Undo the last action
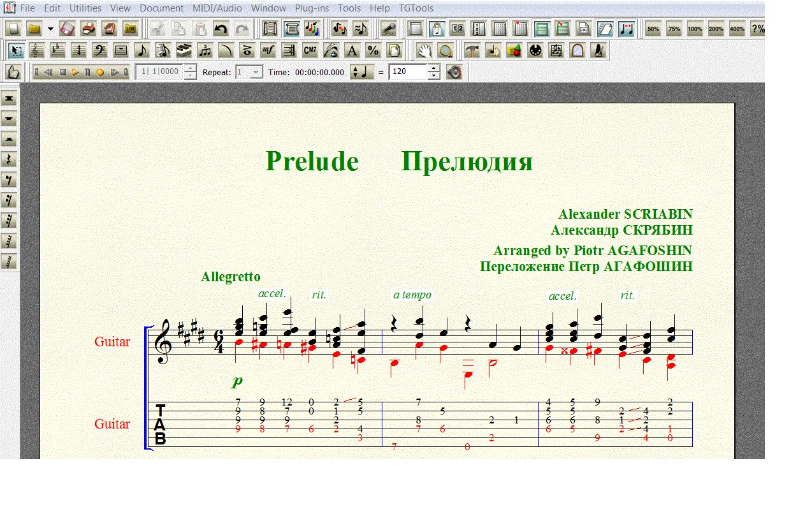Image resolution: width=812 pixels, height=521 pixels. click(221, 29)
